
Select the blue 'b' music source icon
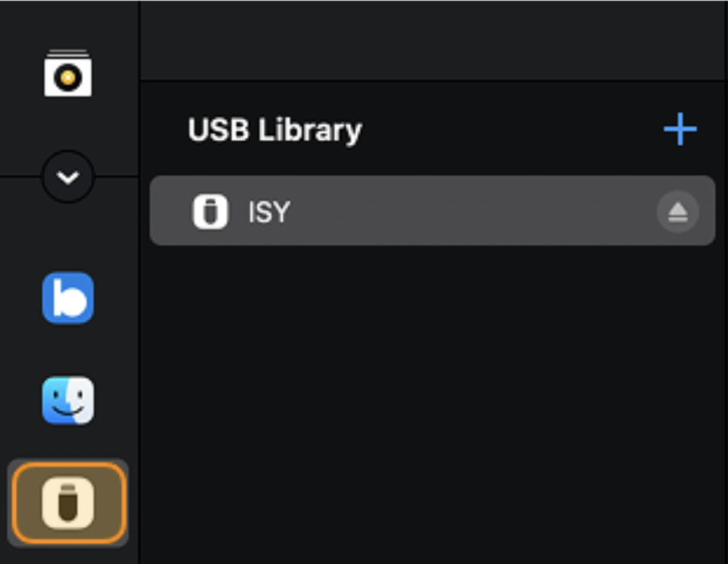(68, 299)
